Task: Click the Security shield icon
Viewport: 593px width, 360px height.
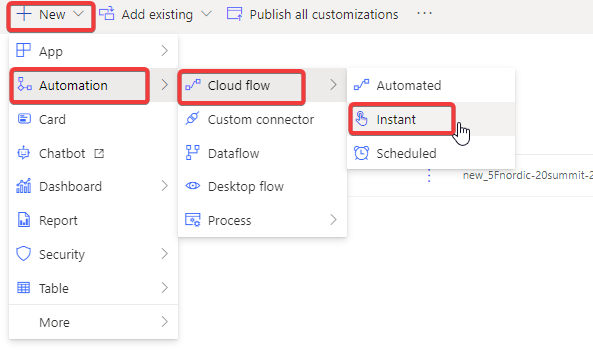Action: 23,254
